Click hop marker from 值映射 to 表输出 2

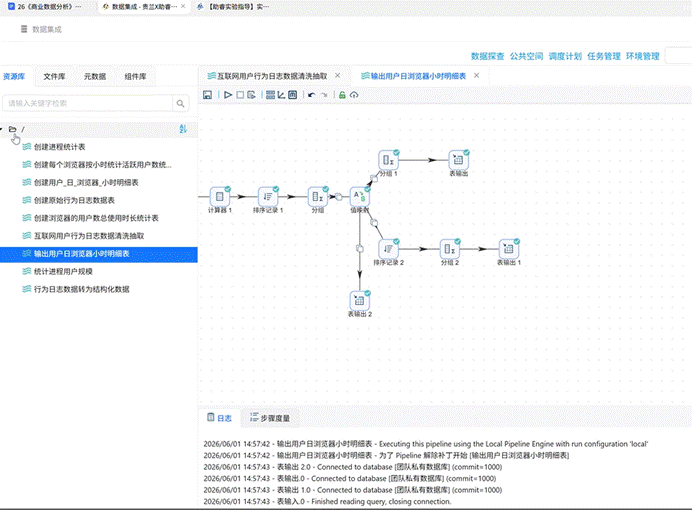[360, 249]
